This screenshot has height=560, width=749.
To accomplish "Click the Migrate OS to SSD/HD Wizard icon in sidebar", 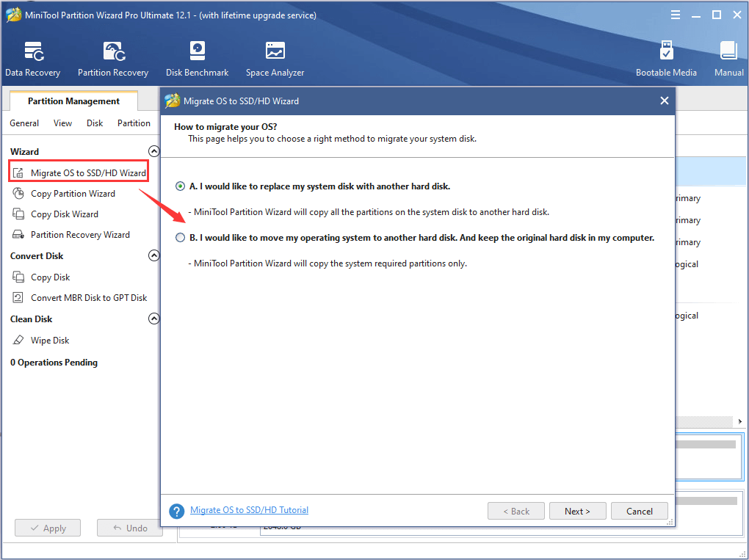I will (18, 172).
